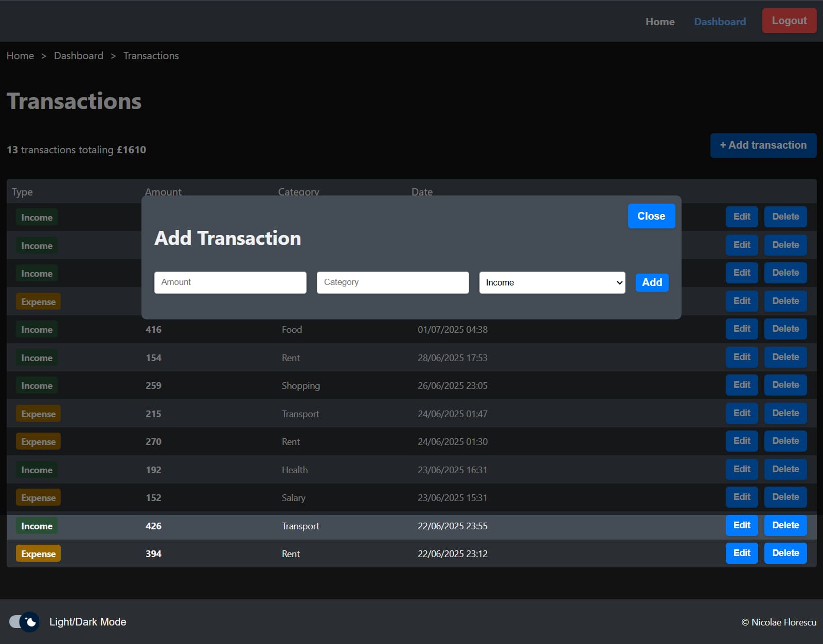Edit the 152 Salary expense transaction

(x=741, y=497)
